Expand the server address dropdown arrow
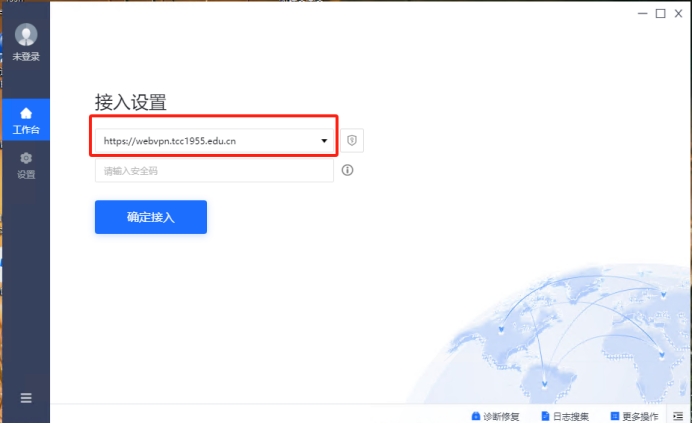Image resolution: width=693 pixels, height=424 pixels. click(x=324, y=141)
